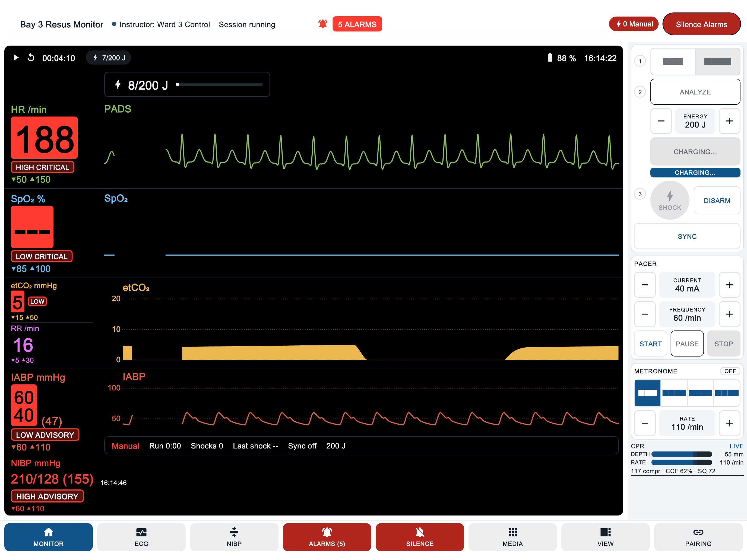Viewport: 747px width, 560px height.
Task: Decrease metronome rate with the minus button
Action: pyautogui.click(x=645, y=423)
